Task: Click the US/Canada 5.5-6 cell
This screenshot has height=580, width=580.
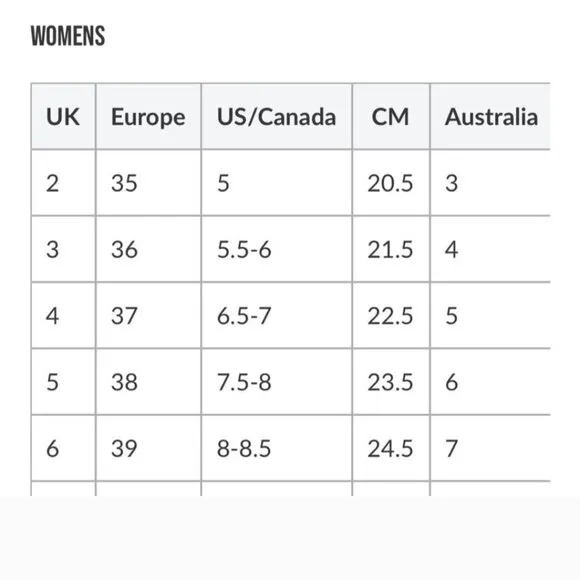Action: coord(277,249)
